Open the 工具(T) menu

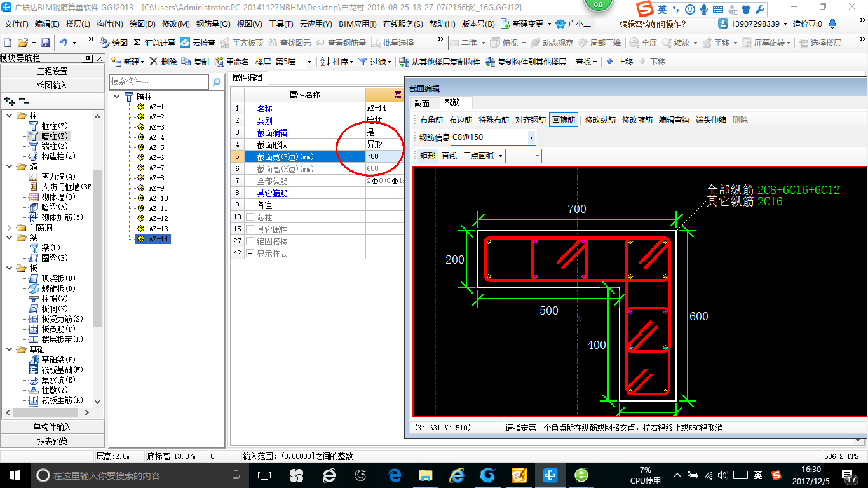(x=281, y=24)
